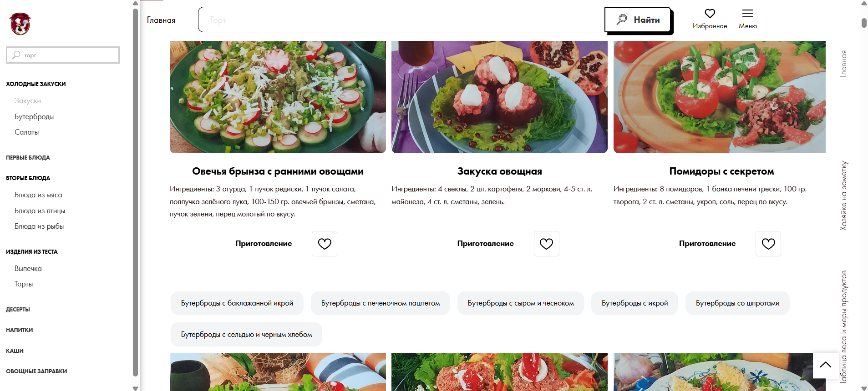Expand the ДЕСЕРТЫ sidebar category
The width and height of the screenshot is (868, 391).
click(x=18, y=310)
